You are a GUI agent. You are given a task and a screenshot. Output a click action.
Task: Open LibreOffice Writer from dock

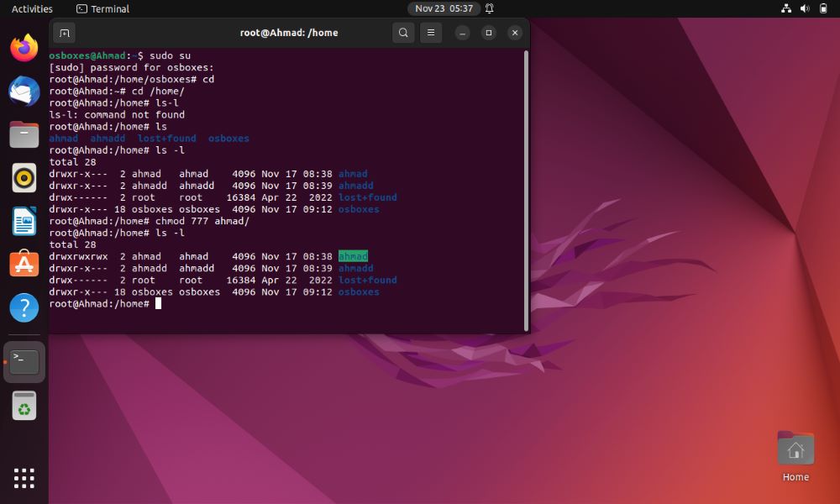[24, 221]
